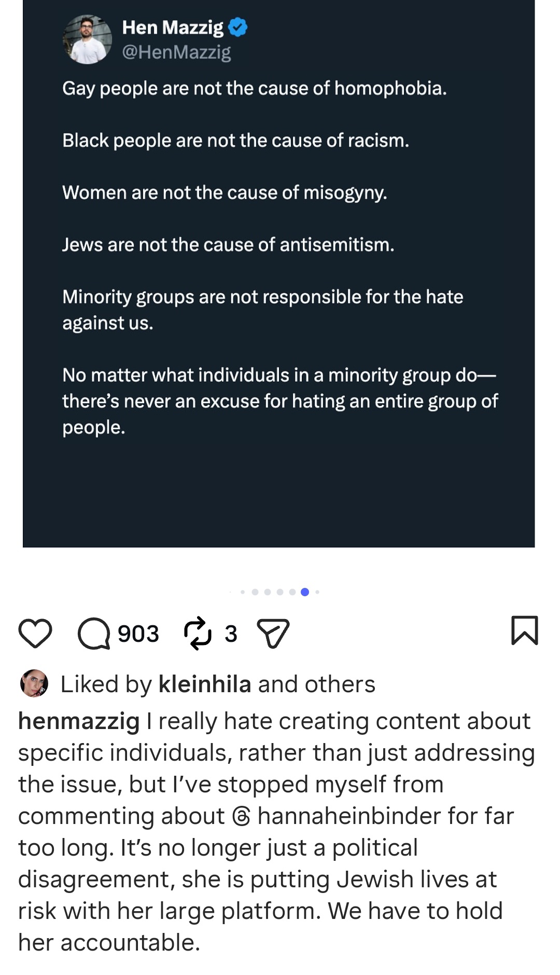This screenshot has height=975, width=560.
Task: Select the active blue carousel dot
Action: click(305, 592)
